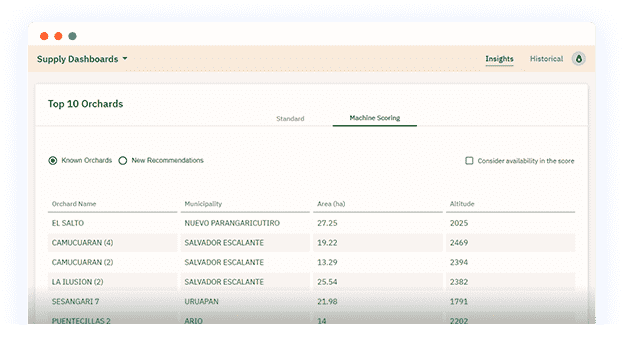Click the Supply Dashboards title
Viewport: 624px width, 361px height.
[78, 59]
